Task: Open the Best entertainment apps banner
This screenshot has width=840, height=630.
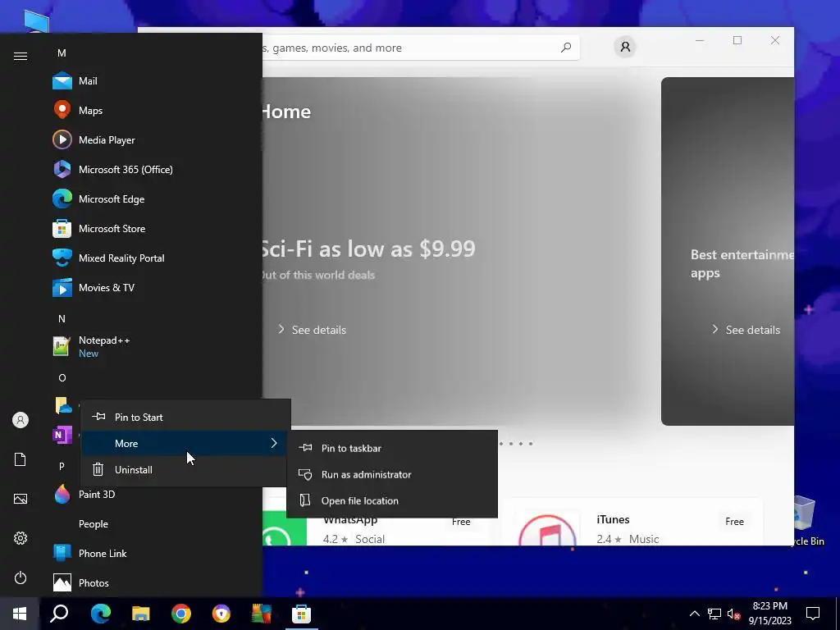Action: [728, 251]
